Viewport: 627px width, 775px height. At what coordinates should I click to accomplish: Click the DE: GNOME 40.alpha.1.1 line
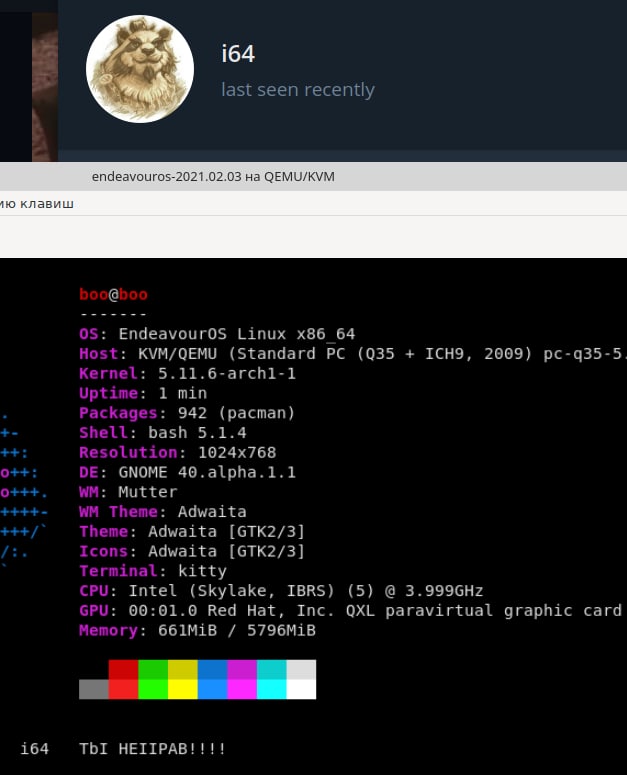click(187, 473)
